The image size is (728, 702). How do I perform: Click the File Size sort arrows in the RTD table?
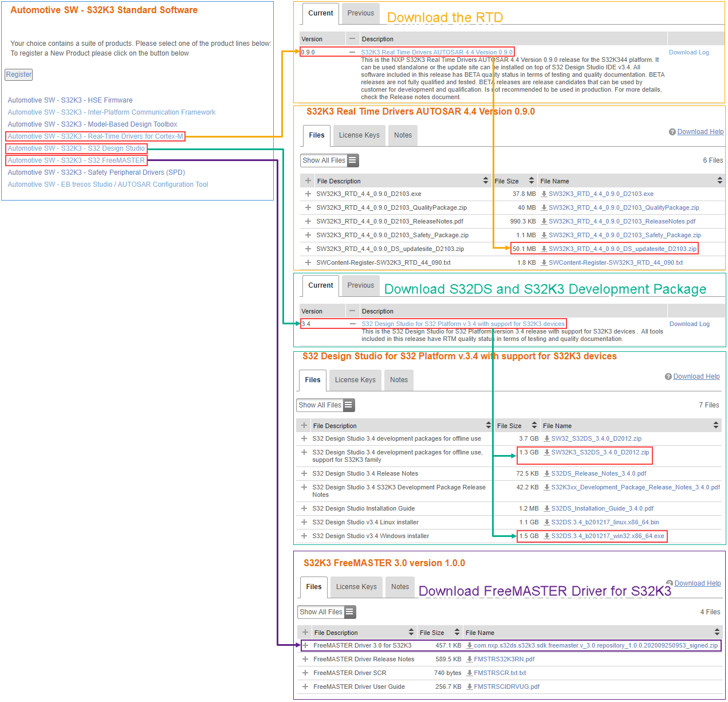pyautogui.click(x=532, y=180)
